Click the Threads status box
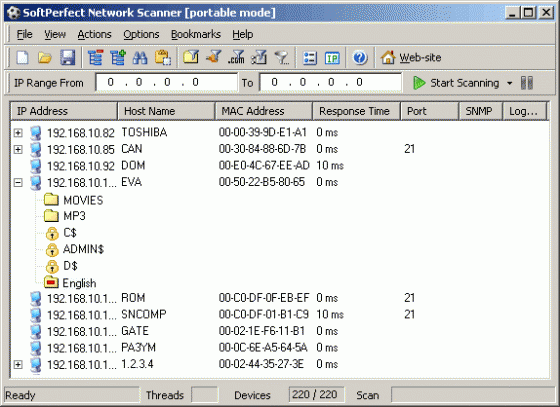 point(205,395)
